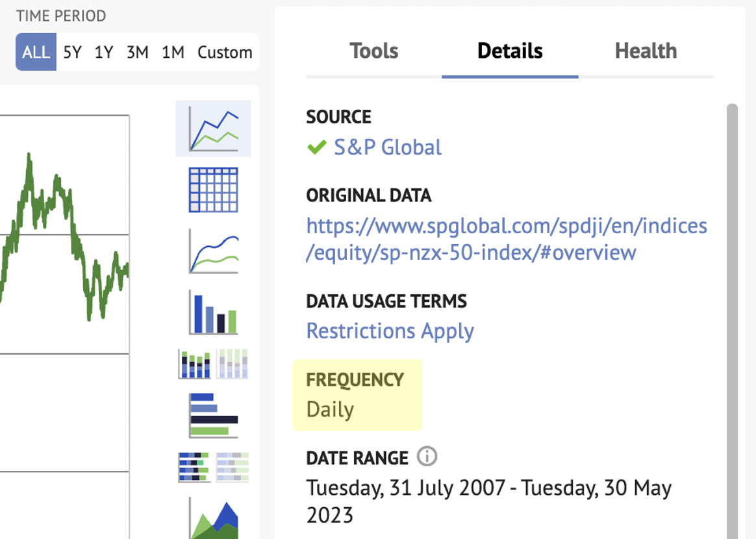Screen dimensions: 756x539
Task: Choose the smoothed line chart icon
Action: [214, 251]
